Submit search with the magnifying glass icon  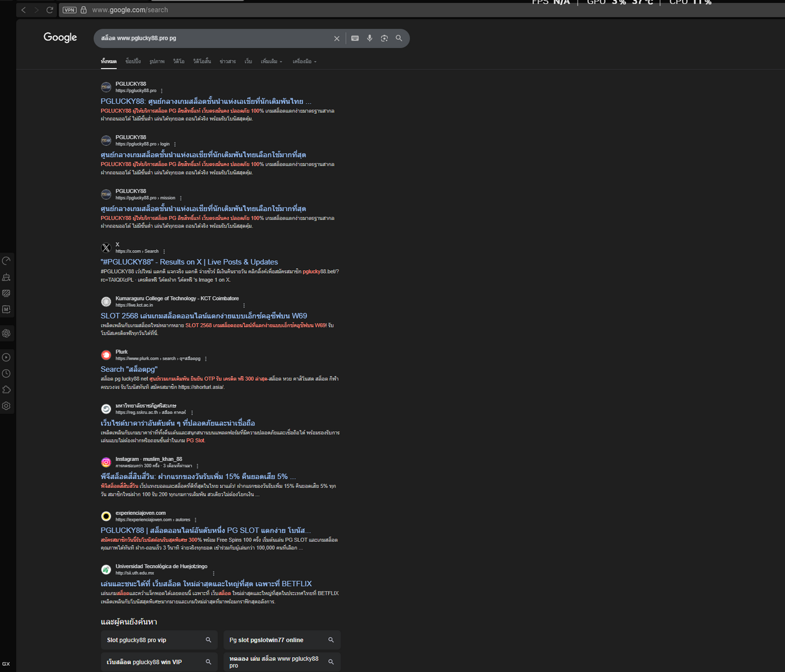point(399,39)
